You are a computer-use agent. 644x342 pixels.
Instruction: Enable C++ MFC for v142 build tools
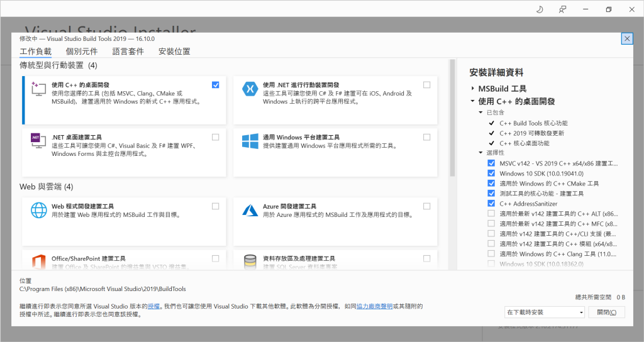(x=491, y=223)
